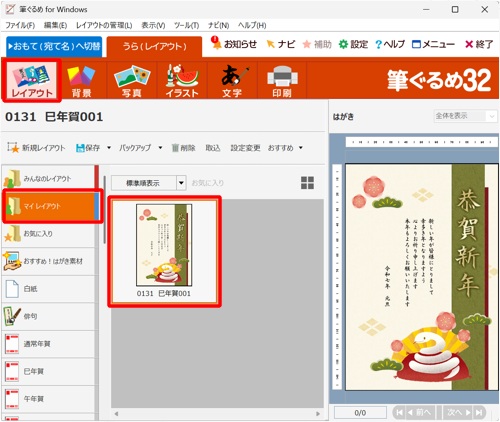Viewport: 500px width, 422px height.
Task: Open the 全体を表示 zoom dropdown
Action: point(465,116)
